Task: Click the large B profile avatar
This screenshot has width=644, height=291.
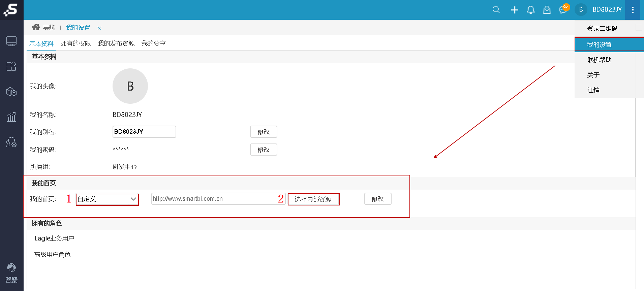Action: 130,86
